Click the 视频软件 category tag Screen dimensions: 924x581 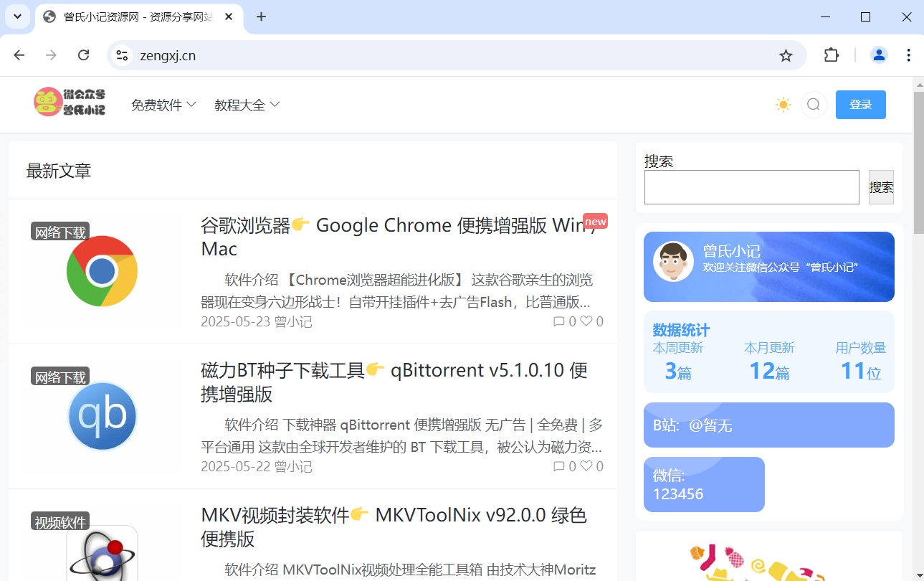coord(60,521)
